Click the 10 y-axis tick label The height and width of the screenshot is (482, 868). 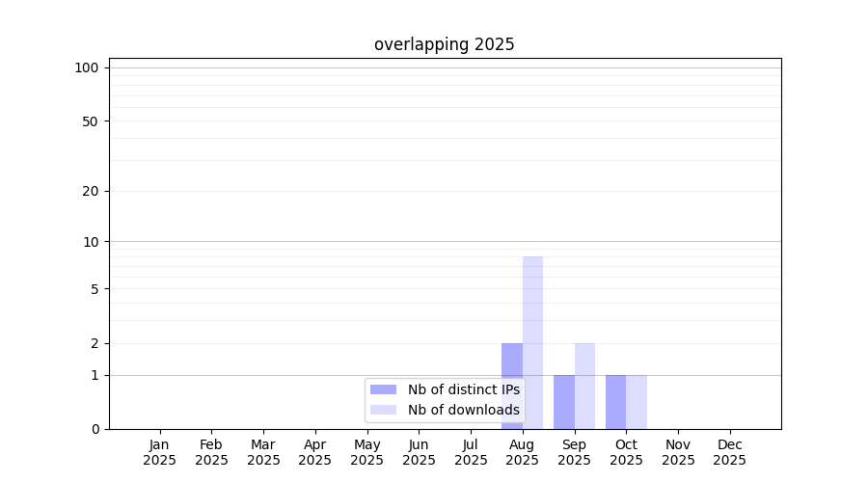[x=91, y=242]
